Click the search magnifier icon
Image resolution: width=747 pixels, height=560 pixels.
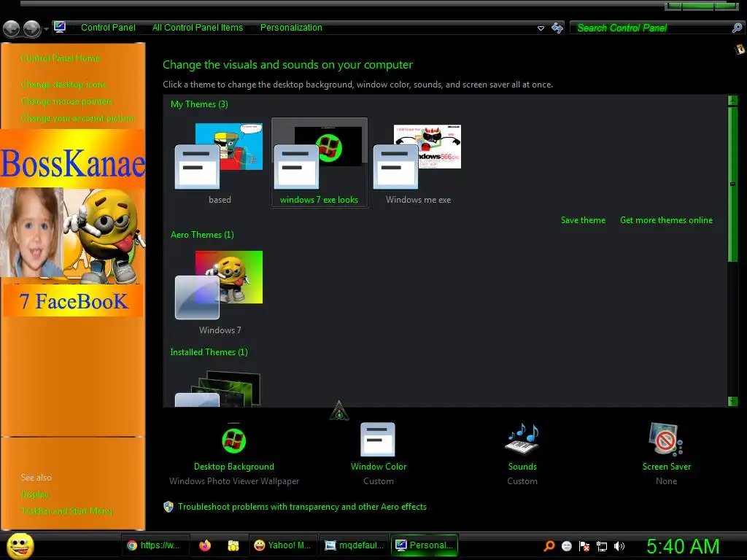(737, 28)
